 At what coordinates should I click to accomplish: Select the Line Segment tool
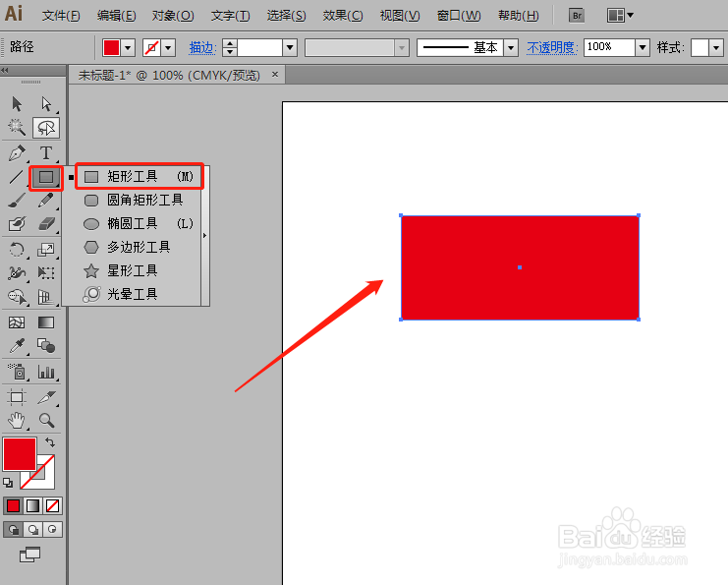coord(17,177)
